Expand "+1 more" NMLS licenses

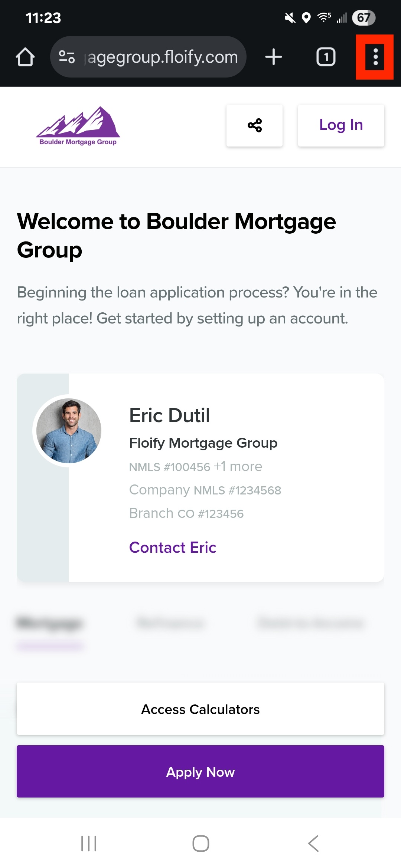238,467
